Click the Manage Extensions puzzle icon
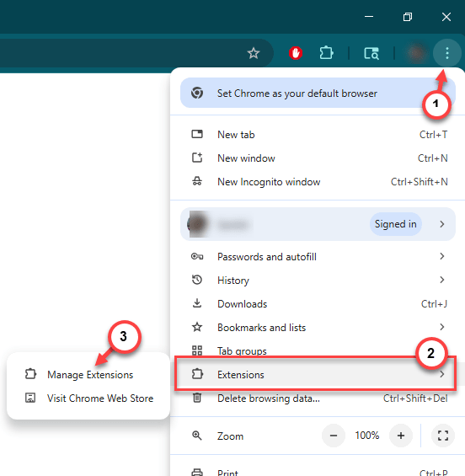 click(30, 374)
